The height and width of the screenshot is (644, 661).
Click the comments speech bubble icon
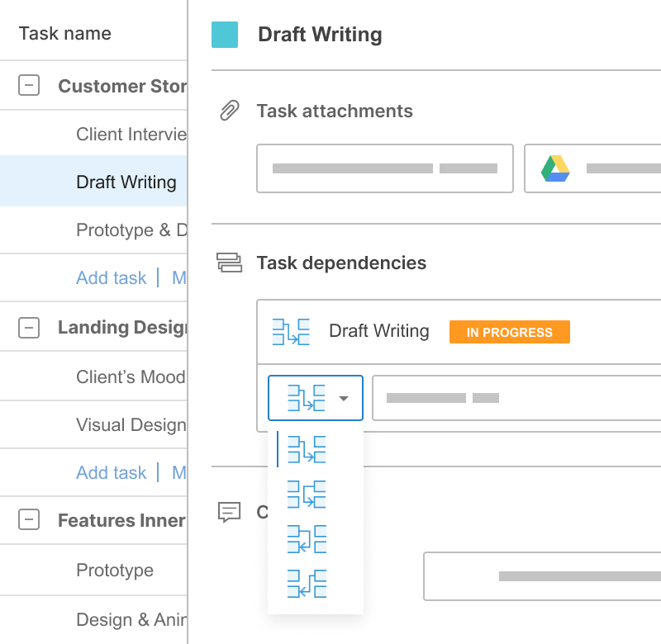229,512
